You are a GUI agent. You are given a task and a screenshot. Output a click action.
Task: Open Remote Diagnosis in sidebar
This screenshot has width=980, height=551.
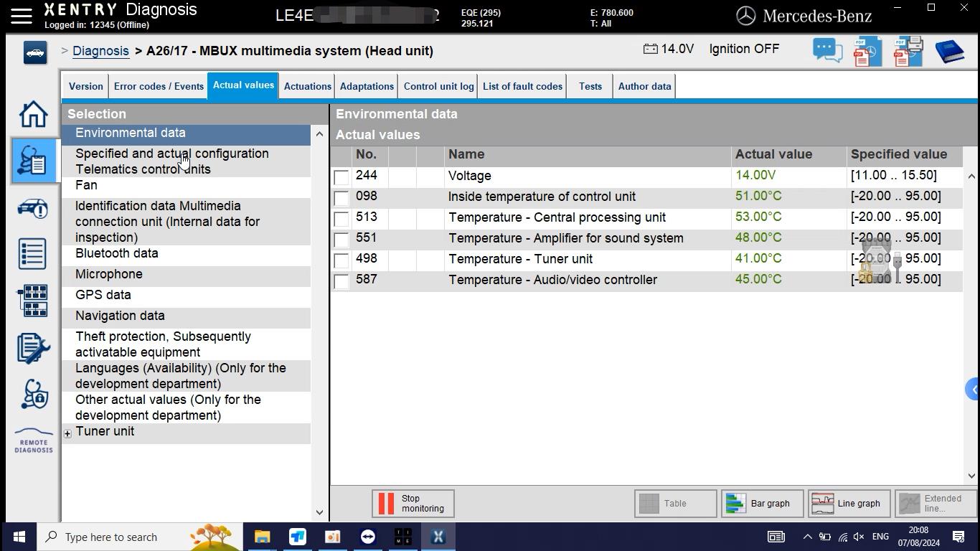(x=33, y=441)
